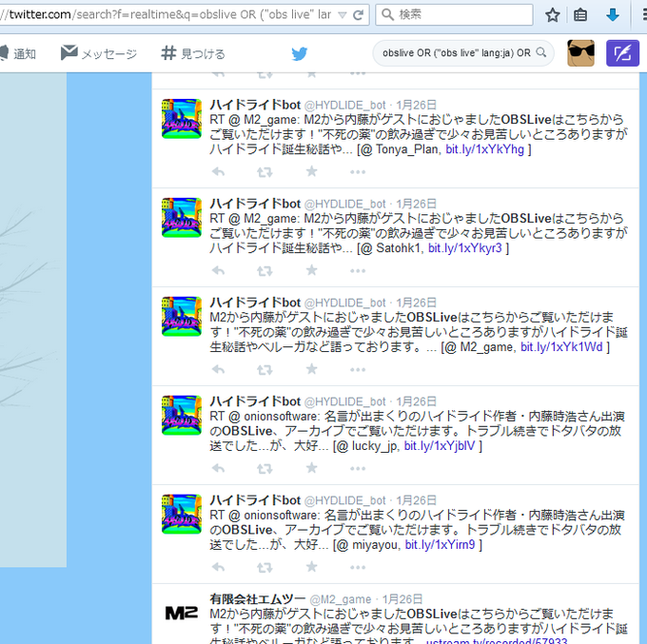647x644 pixels.
Task: Retweet the tweet mentioning Tonya_Plan
Action: tap(265, 172)
